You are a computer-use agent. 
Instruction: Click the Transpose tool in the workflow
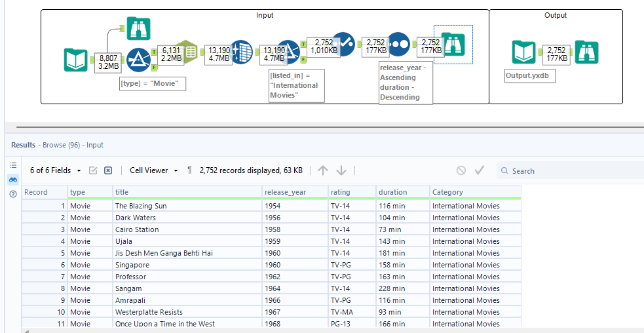point(242,52)
